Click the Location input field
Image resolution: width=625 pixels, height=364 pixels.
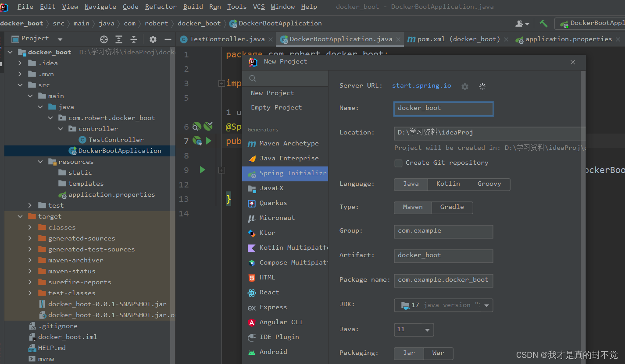tap(490, 133)
